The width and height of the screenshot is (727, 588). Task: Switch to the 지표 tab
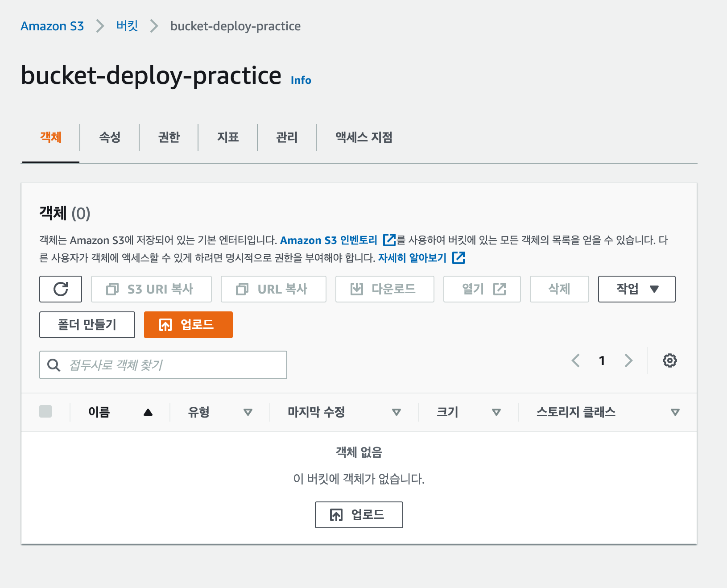(228, 137)
